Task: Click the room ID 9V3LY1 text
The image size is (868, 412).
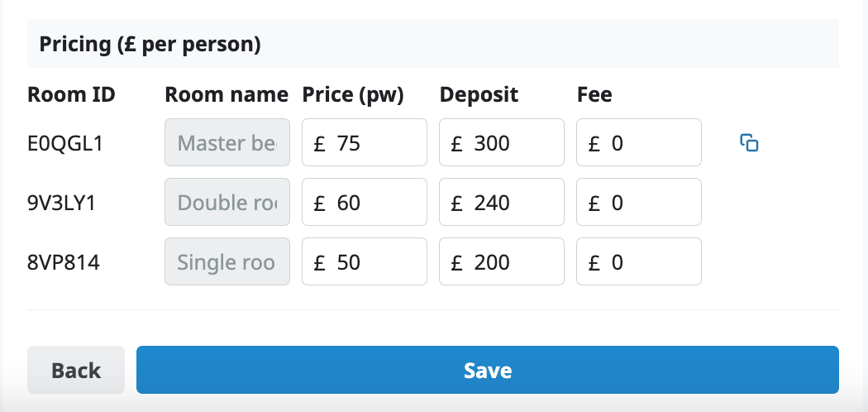Action: coord(62,203)
